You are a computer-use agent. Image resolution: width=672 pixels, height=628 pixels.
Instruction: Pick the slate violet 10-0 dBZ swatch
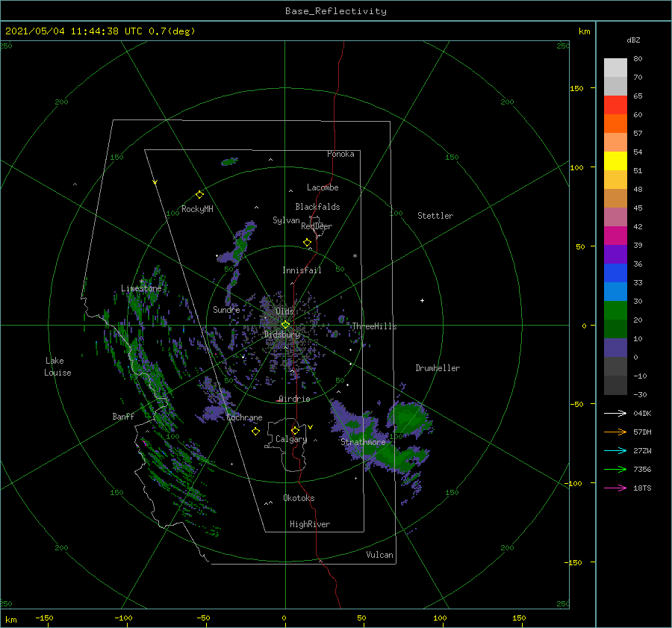pos(615,348)
